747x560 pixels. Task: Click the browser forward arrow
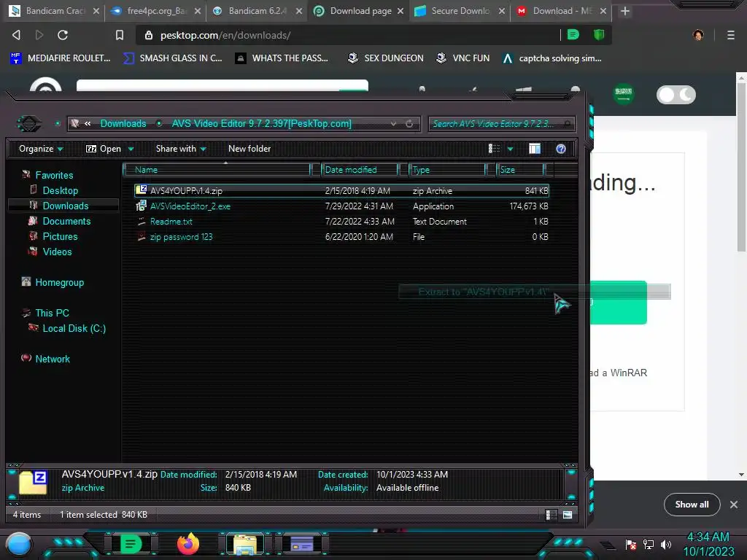39,35
